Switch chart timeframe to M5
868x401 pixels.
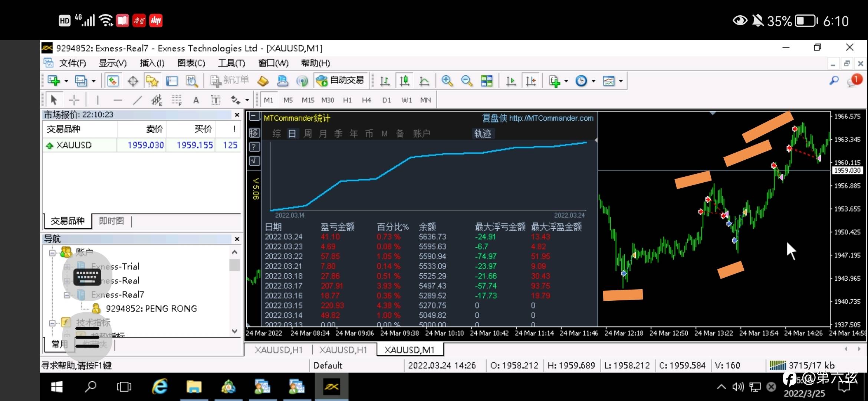tap(288, 100)
